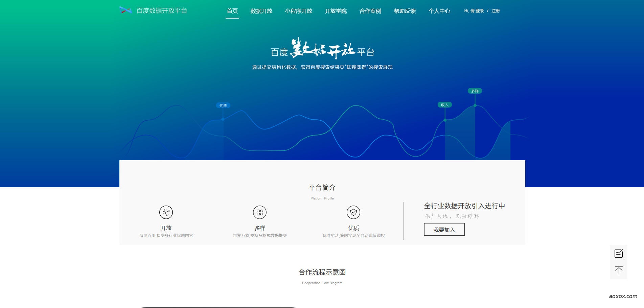
Task: Select the network-share icon above 开放
Action: (165, 213)
